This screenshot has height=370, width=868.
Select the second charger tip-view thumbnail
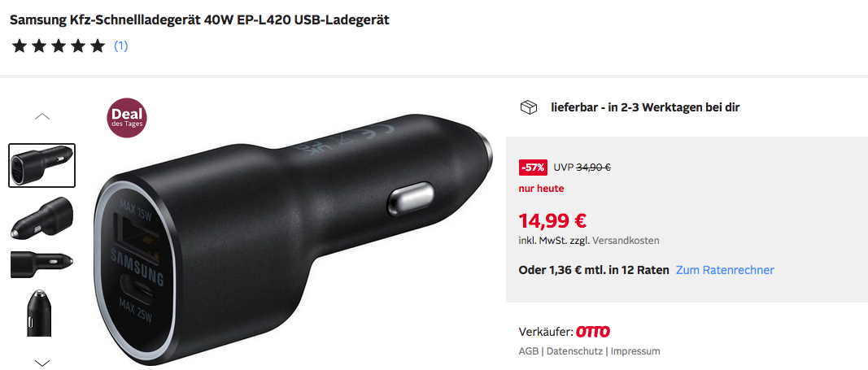42,217
